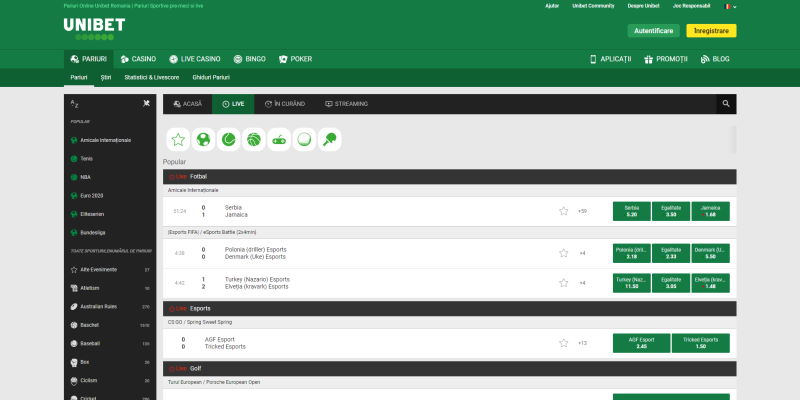This screenshot has width=800, height=400.
Task: Favorite the Serbia vs Jamaica match
Action: pyautogui.click(x=563, y=211)
